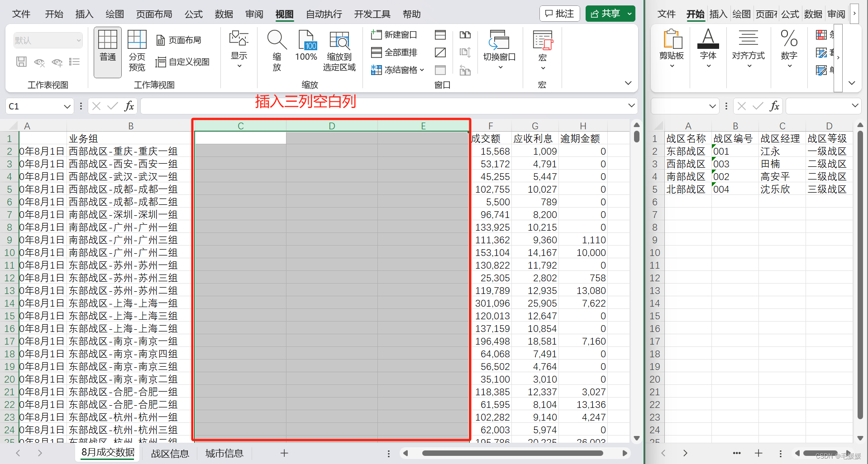The image size is (868, 464).
Task: Expand the formula bar in left window
Action: 631,106
